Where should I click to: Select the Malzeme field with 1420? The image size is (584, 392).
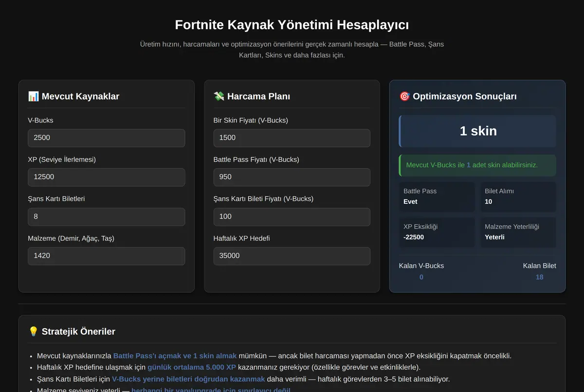point(107,256)
